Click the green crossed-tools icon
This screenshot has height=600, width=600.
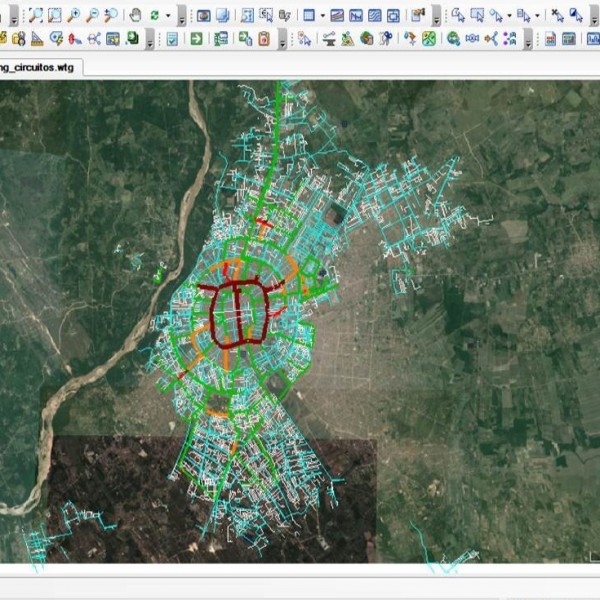429,39
